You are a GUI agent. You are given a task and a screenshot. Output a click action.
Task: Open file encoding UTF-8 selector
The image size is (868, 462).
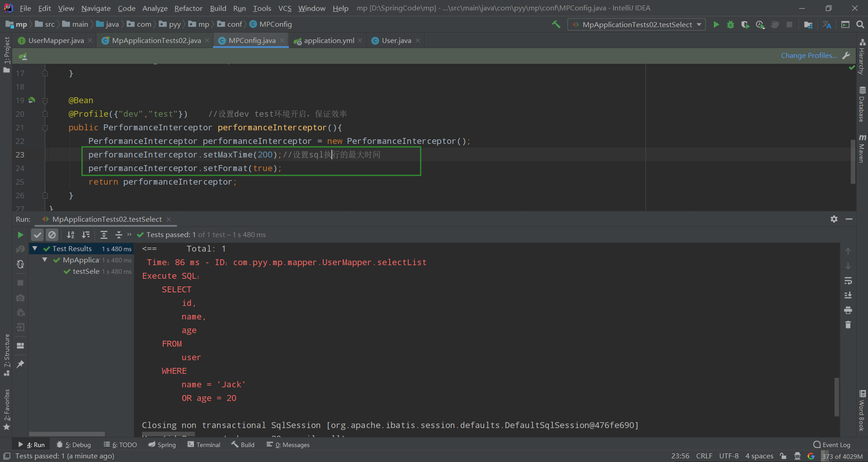(729, 456)
